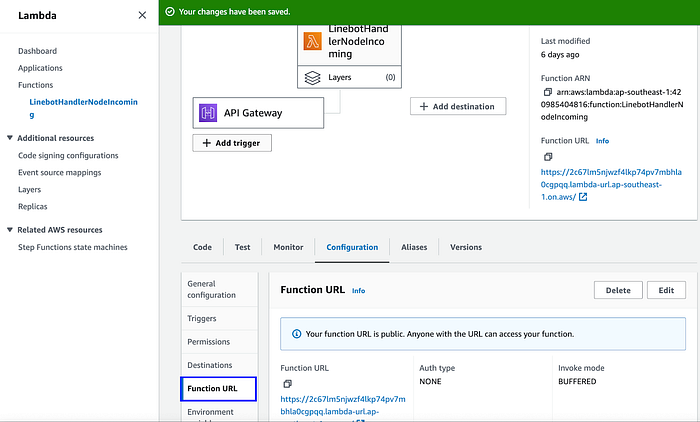Select the API Gateway trigger box
The image size is (700, 422).
258,113
